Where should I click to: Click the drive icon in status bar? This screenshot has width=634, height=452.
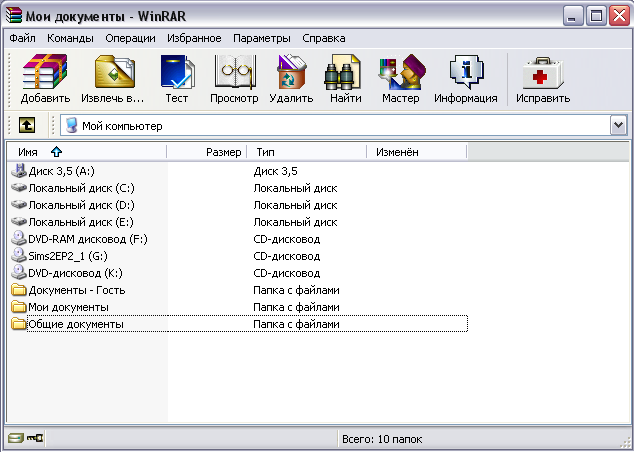[x=15, y=438]
